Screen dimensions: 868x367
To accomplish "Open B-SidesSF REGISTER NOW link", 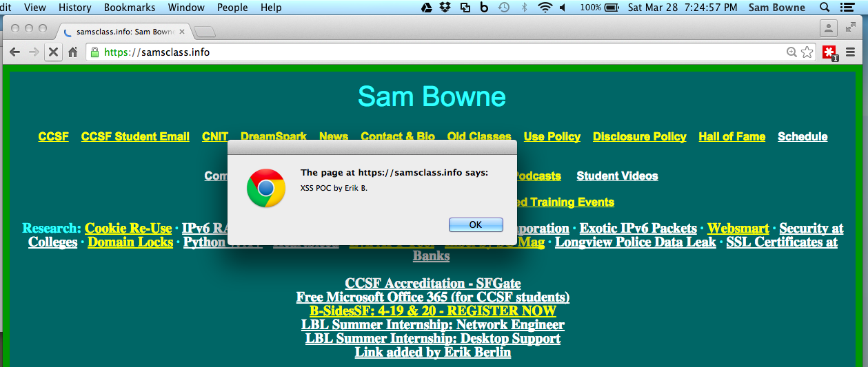I will point(433,311).
